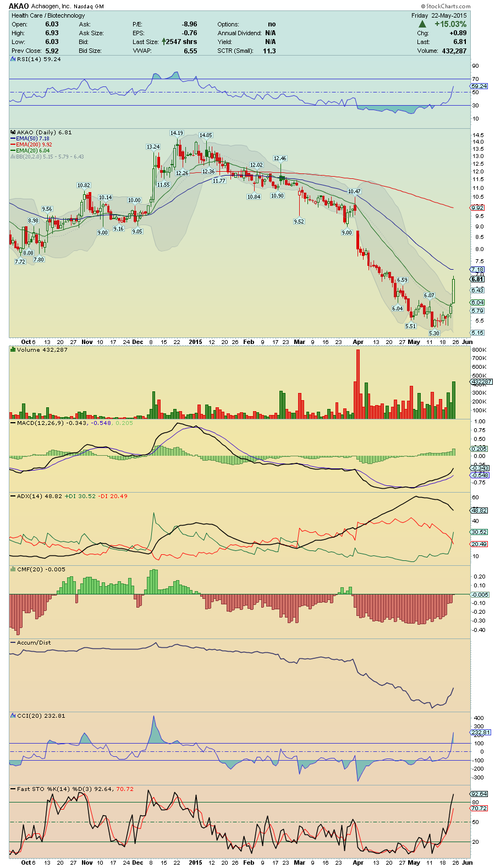495x868 pixels.
Task: Click the ADX(14) panel line icon
Action: [x=13, y=496]
